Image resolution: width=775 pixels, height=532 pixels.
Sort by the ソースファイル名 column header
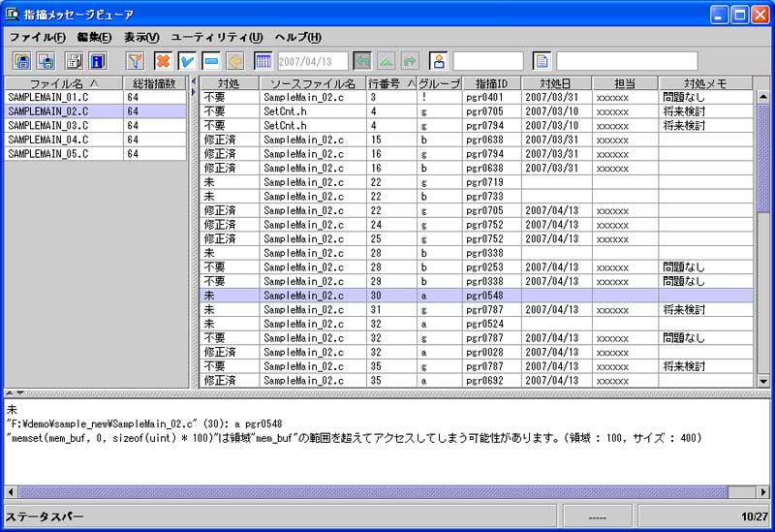pyautogui.click(x=313, y=83)
